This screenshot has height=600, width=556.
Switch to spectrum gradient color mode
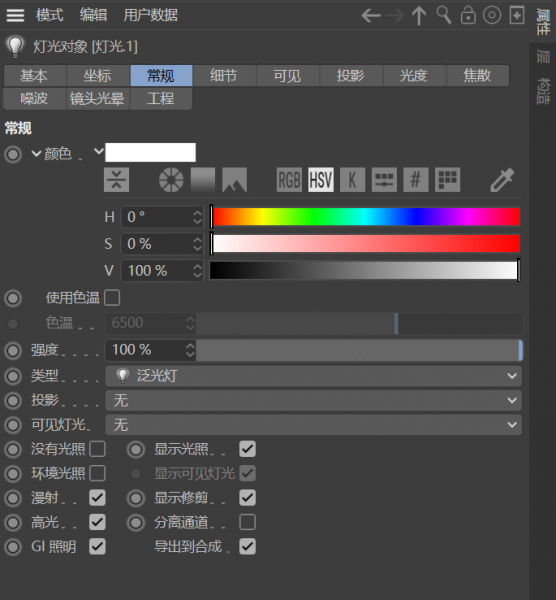pyautogui.click(x=203, y=180)
